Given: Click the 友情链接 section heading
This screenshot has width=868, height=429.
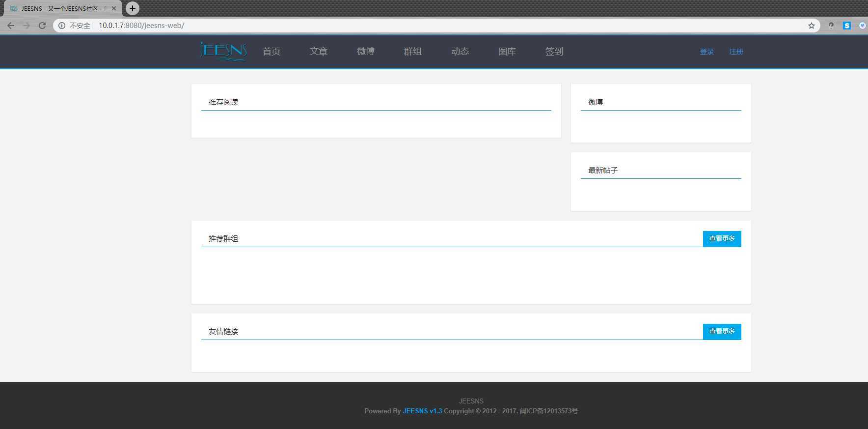Looking at the screenshot, I should 223,331.
